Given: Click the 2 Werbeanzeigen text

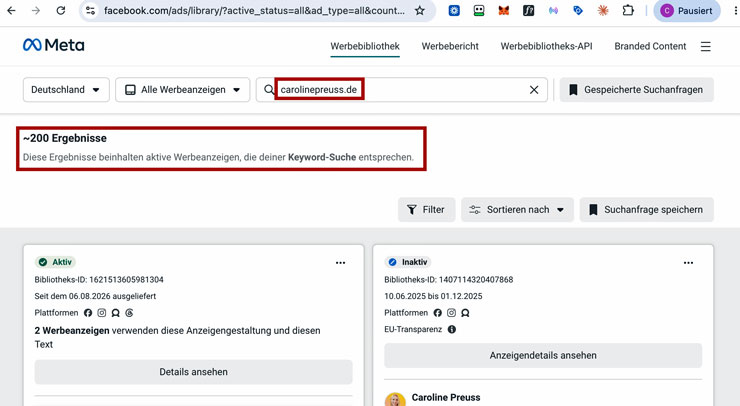Looking at the screenshot, I should (72, 330).
